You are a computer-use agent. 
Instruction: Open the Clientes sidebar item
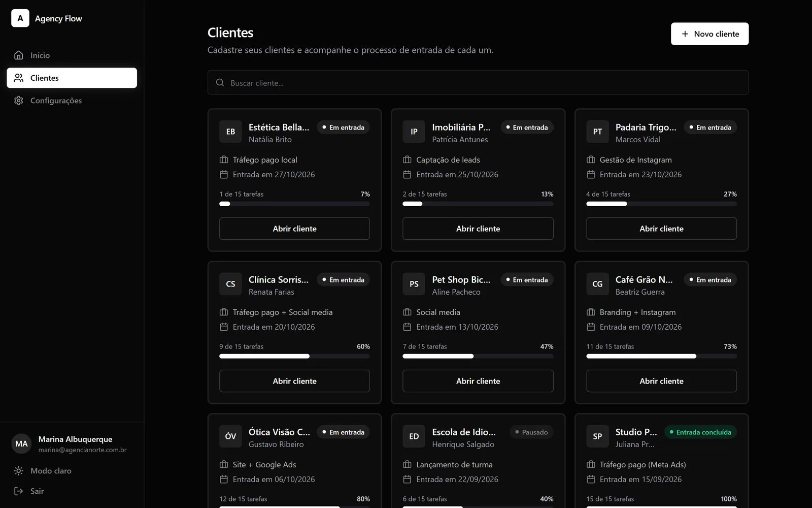[x=72, y=78]
